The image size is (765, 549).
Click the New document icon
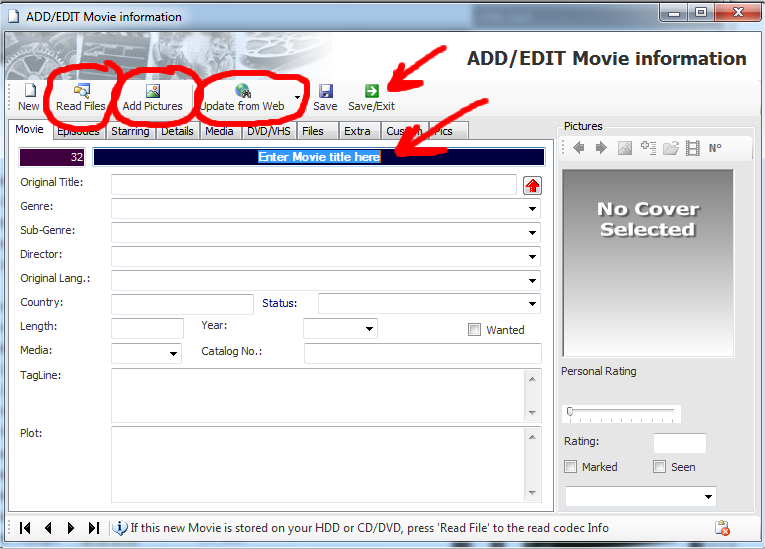(x=29, y=91)
